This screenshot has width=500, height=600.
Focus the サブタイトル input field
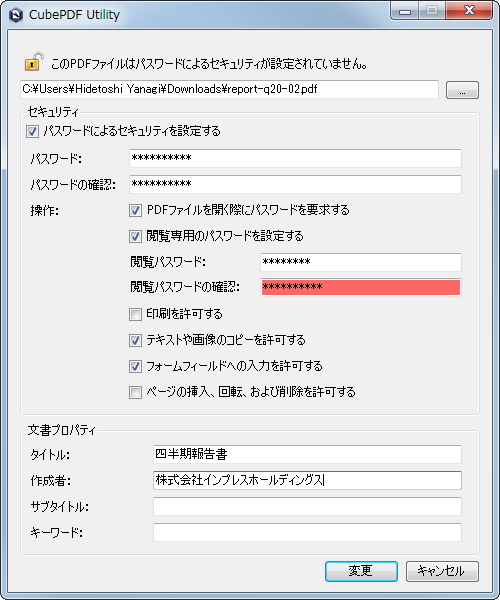tap(307, 506)
